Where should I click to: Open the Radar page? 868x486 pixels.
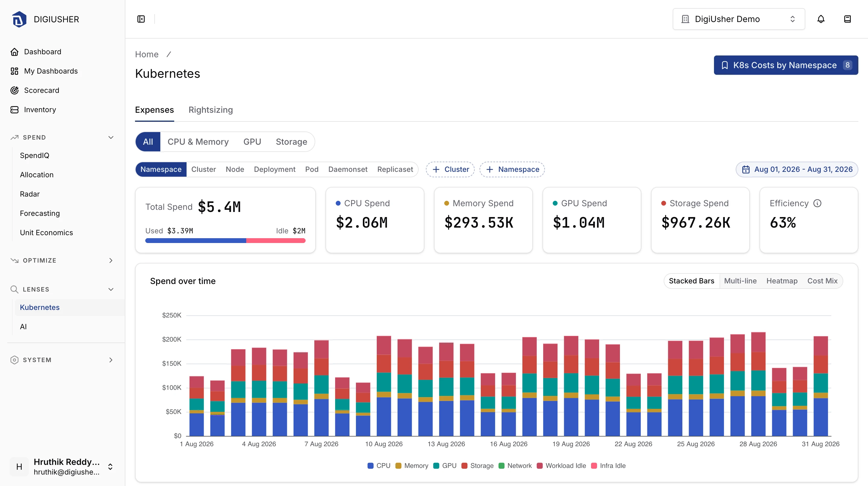pyautogui.click(x=30, y=194)
